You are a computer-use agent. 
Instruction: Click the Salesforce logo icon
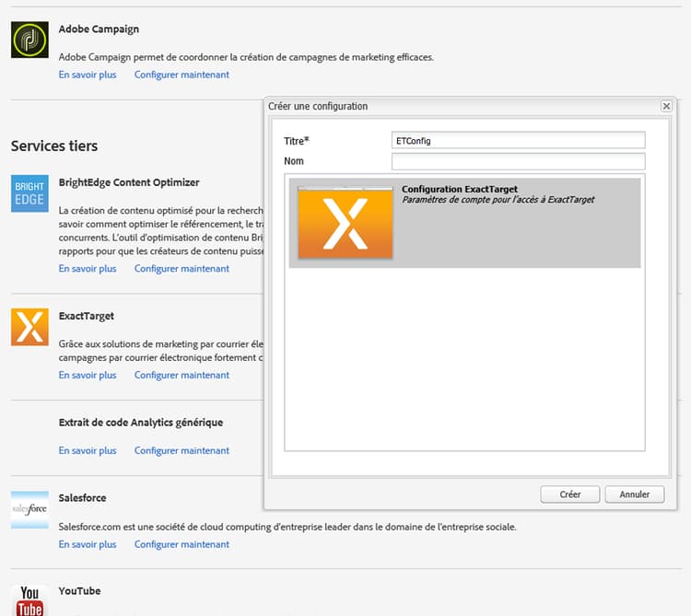(x=29, y=509)
